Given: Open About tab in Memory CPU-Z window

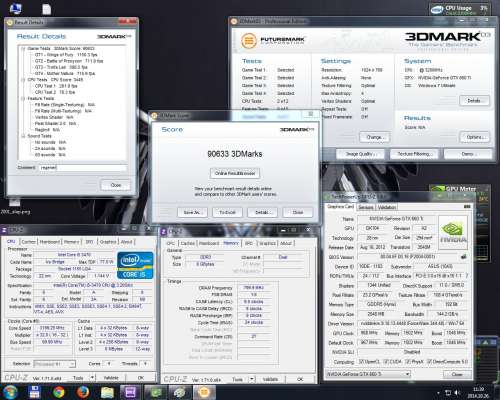Looking at the screenshot, I should 286,243.
